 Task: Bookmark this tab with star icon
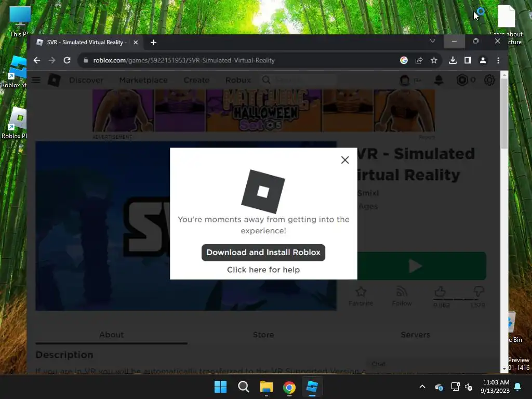tap(434, 60)
